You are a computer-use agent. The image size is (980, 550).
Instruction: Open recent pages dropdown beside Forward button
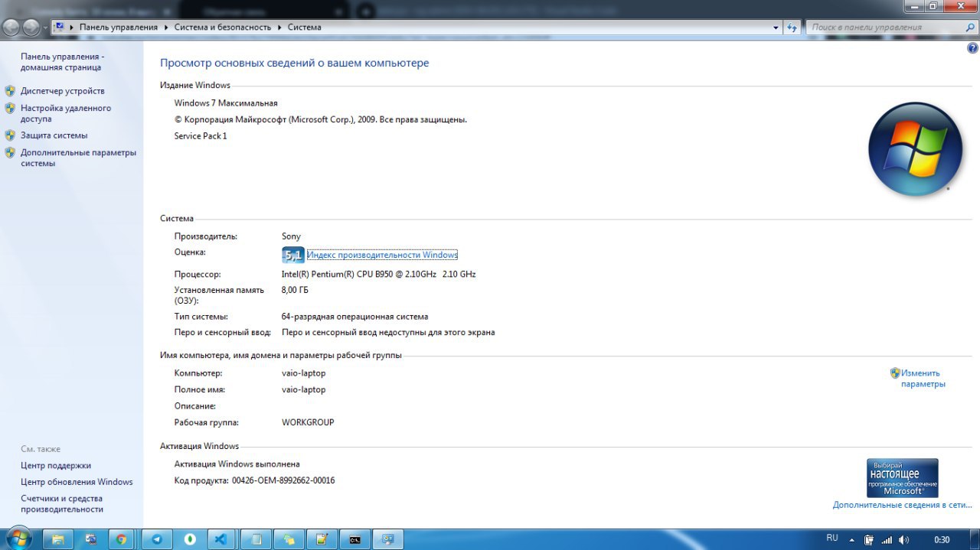point(44,28)
